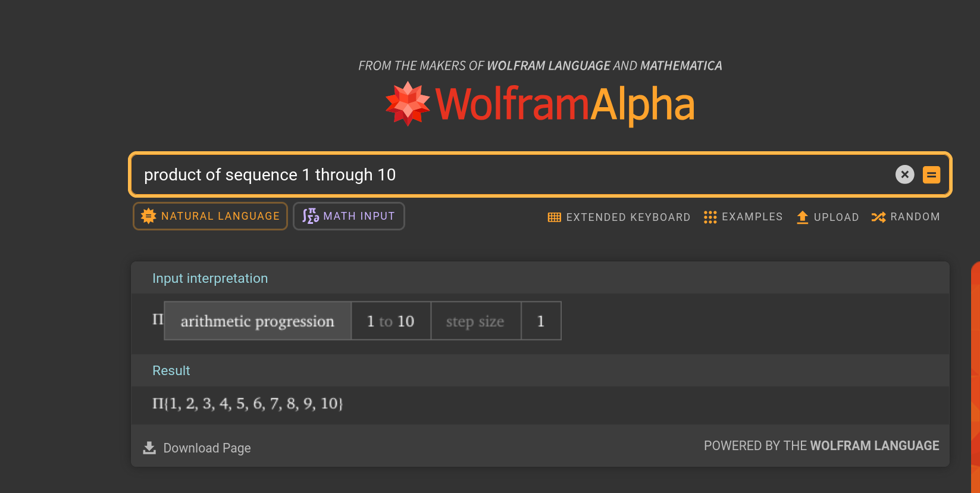Click the 'Input interpretation' heading
This screenshot has height=493, width=980.
[210, 278]
